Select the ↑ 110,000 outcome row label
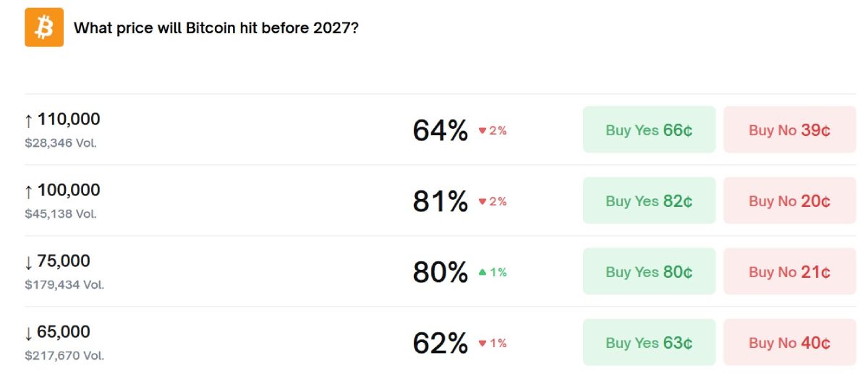 point(63,119)
